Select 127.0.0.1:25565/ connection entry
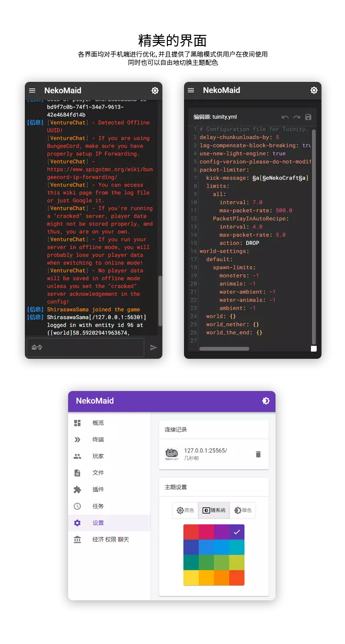This screenshot has width=345, height=644. 214,454
